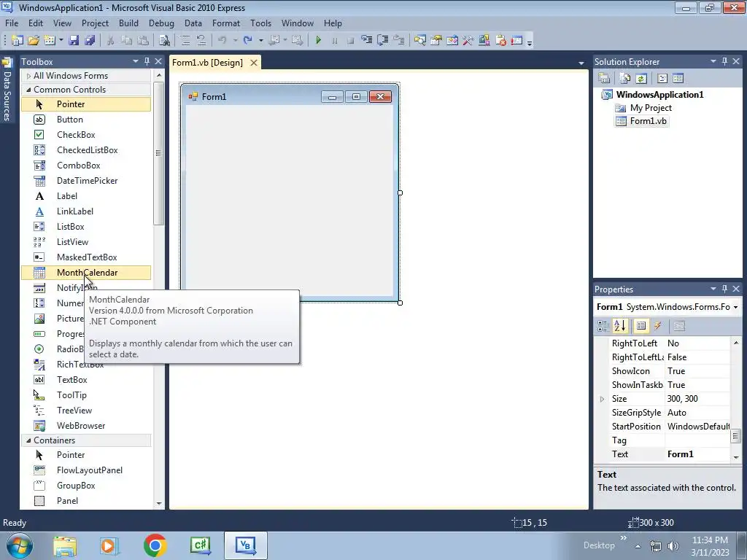Click the Error List toolbar icon
The width and height of the screenshot is (747, 560).
click(500, 41)
